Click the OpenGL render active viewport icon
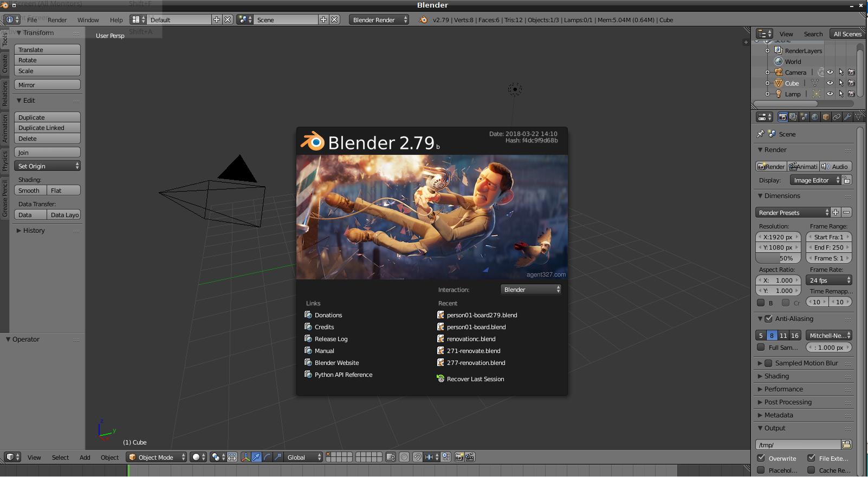 point(459,458)
